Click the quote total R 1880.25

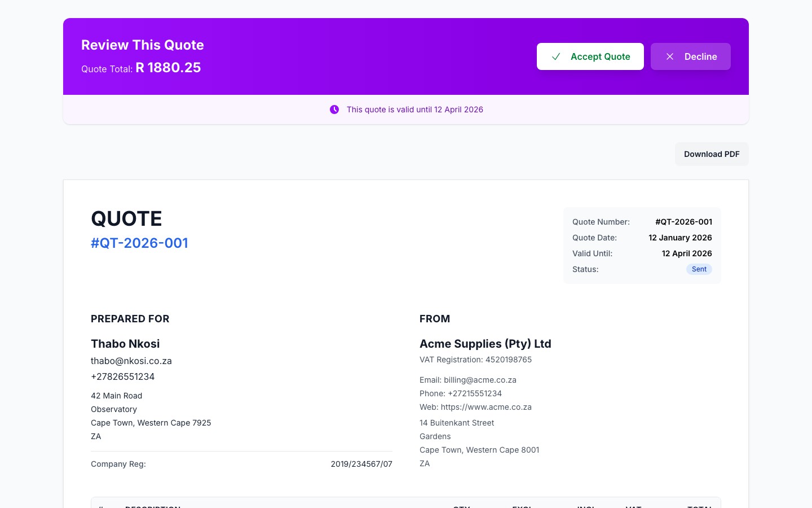click(168, 68)
